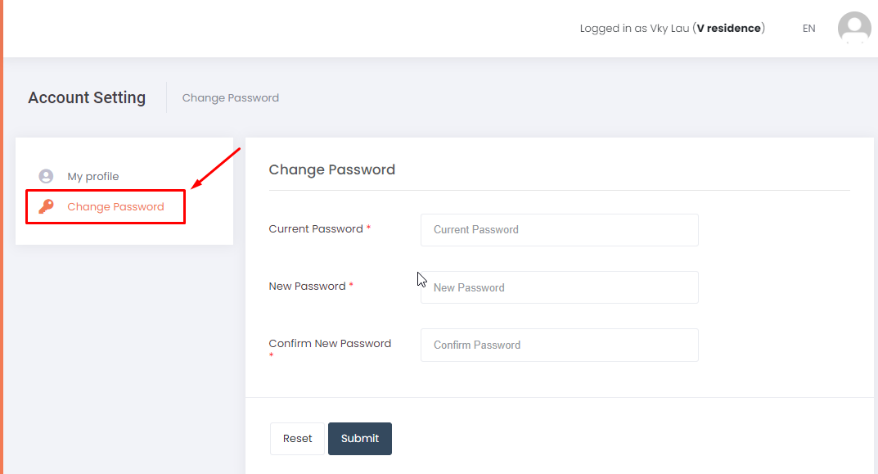Go to My profile in sidebar

point(93,176)
